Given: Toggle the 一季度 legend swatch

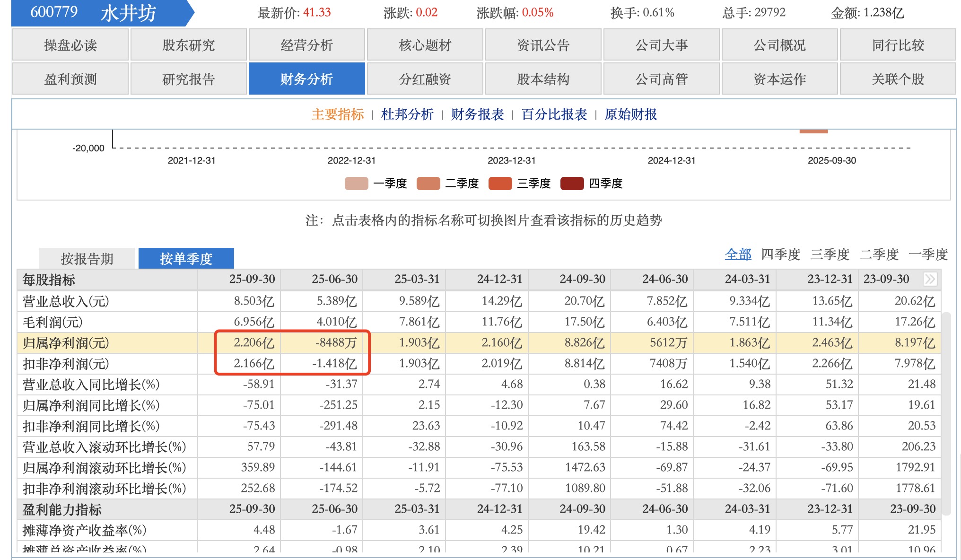Looking at the screenshot, I should [357, 184].
